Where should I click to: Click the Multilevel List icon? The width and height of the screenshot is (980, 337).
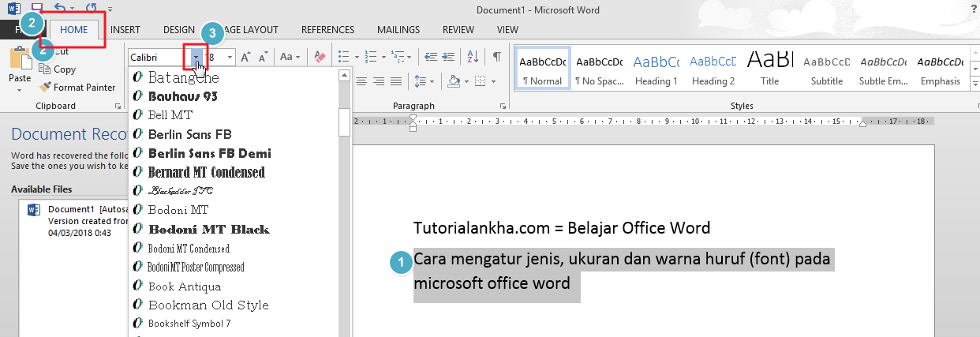pyautogui.click(x=398, y=57)
